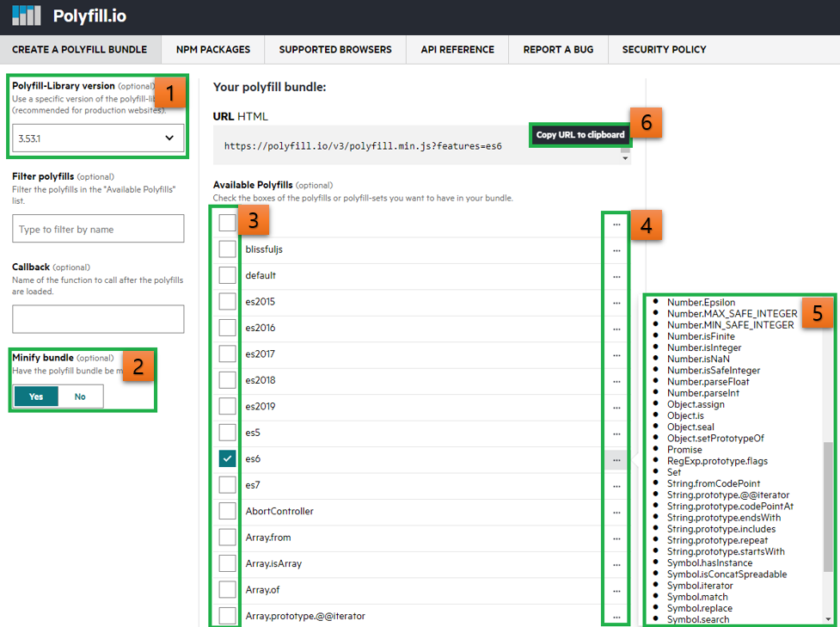Open details ellipsis for es2017 row
840x627 pixels.
(616, 356)
